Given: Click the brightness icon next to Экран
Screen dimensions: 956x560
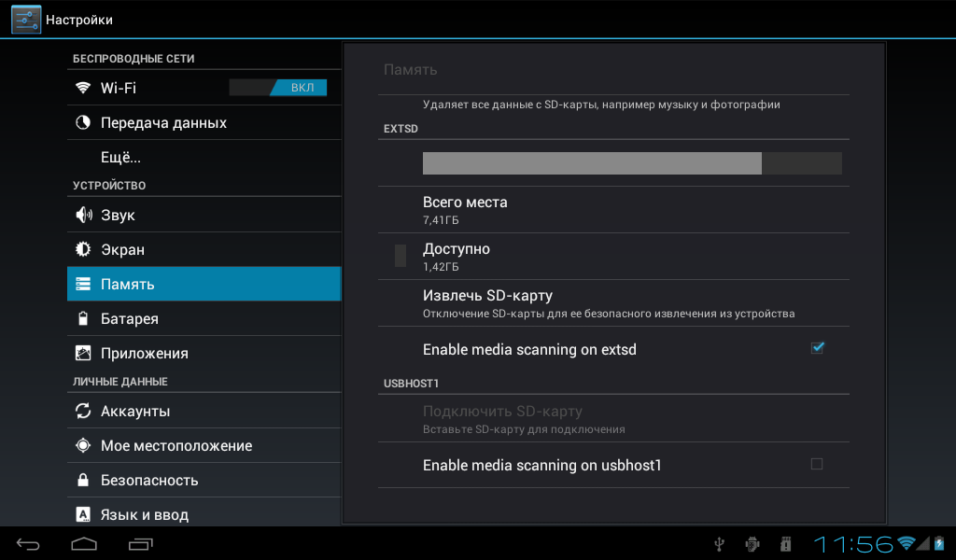Looking at the screenshot, I should click(x=83, y=249).
